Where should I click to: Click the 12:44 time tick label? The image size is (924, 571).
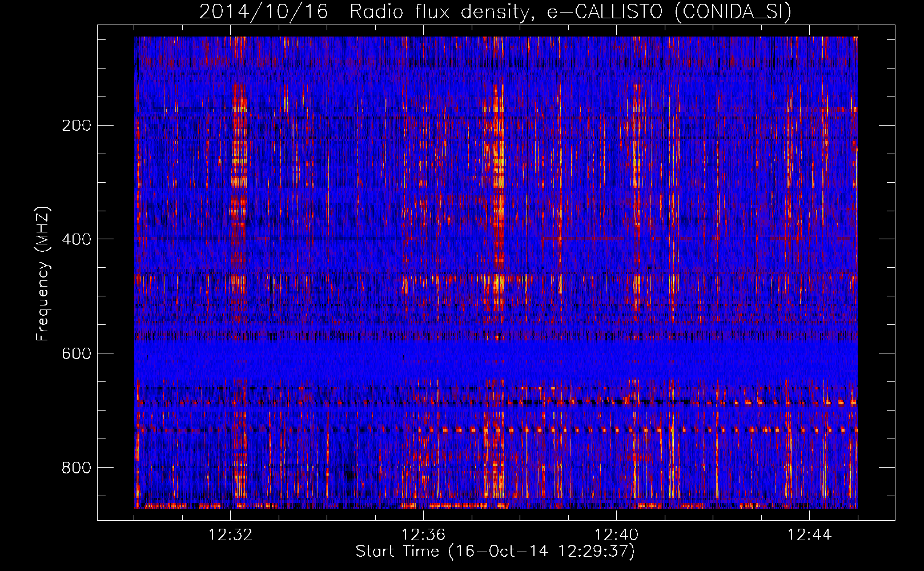[809, 535]
